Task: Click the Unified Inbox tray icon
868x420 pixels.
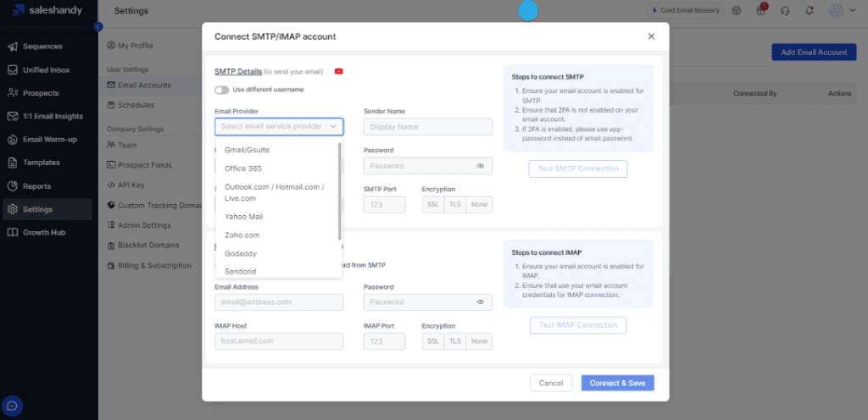Action: coord(12,70)
